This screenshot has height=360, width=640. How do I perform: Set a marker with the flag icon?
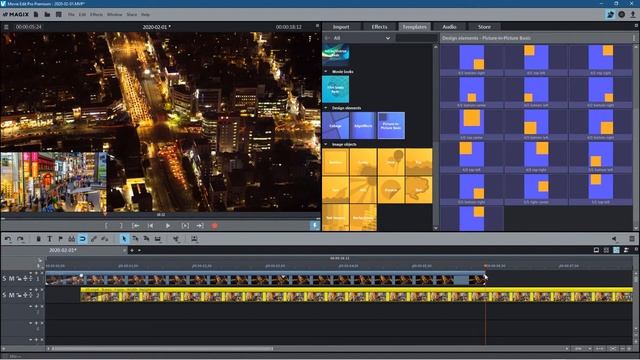click(x=60, y=239)
